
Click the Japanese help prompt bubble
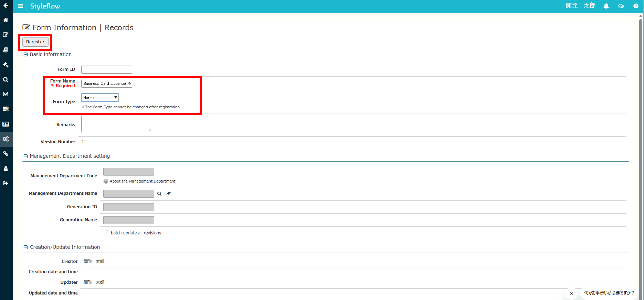click(x=609, y=293)
